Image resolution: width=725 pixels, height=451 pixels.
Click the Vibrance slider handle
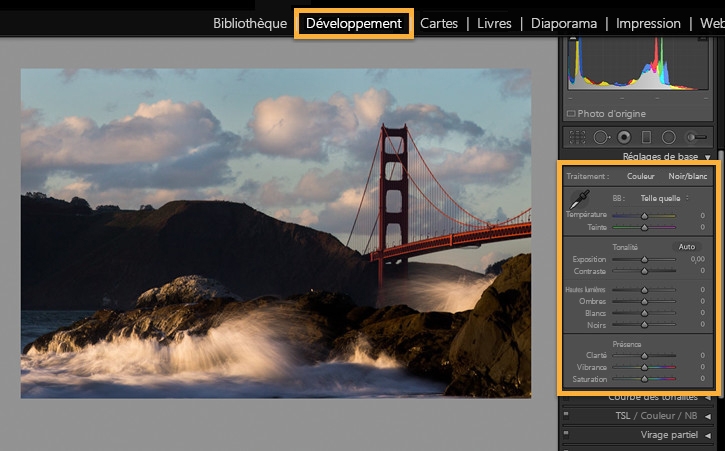click(644, 367)
